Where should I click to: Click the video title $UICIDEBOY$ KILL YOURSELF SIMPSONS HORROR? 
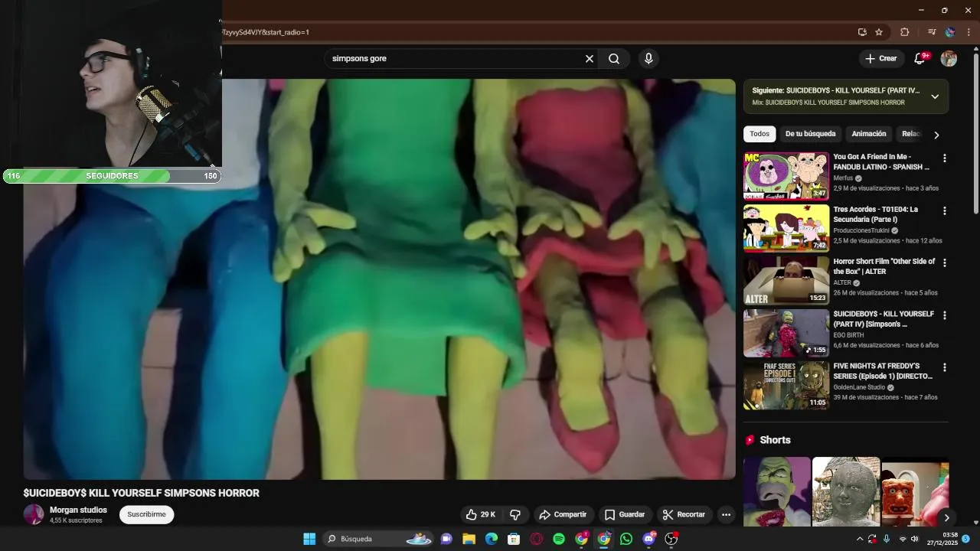(142, 493)
